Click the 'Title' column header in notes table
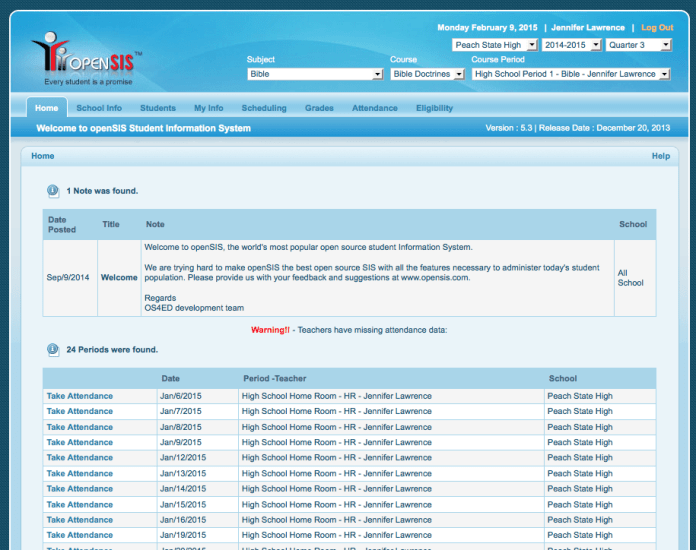Screen dimensions: 696x550 pyautogui.click(x=111, y=224)
